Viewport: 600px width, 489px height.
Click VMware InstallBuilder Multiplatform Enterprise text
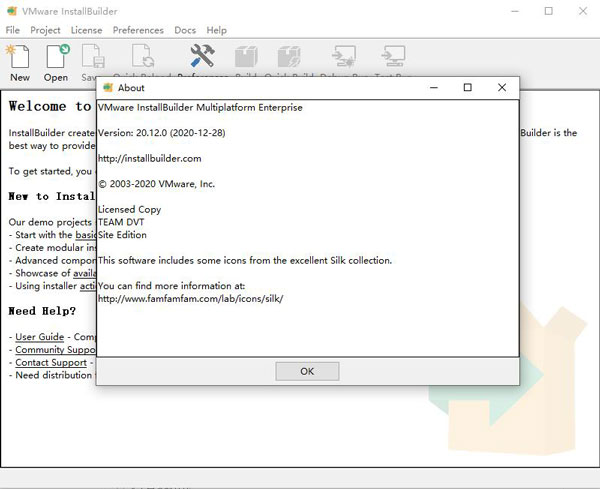[200, 108]
